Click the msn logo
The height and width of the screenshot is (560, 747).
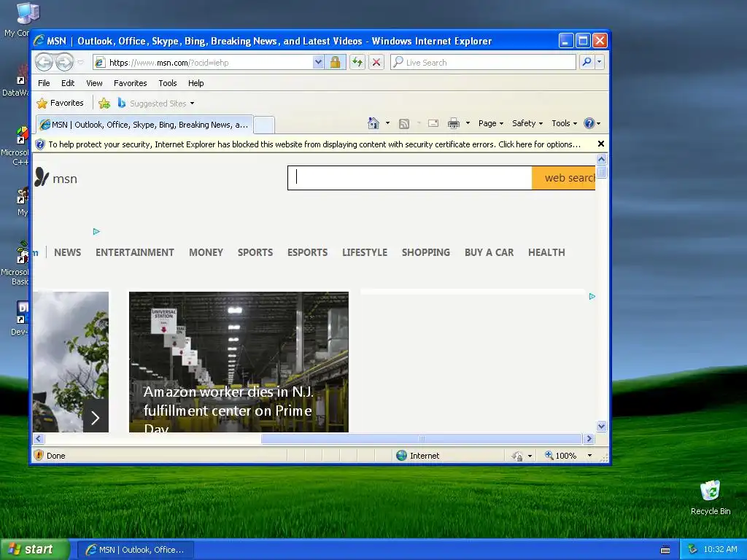tap(56, 178)
